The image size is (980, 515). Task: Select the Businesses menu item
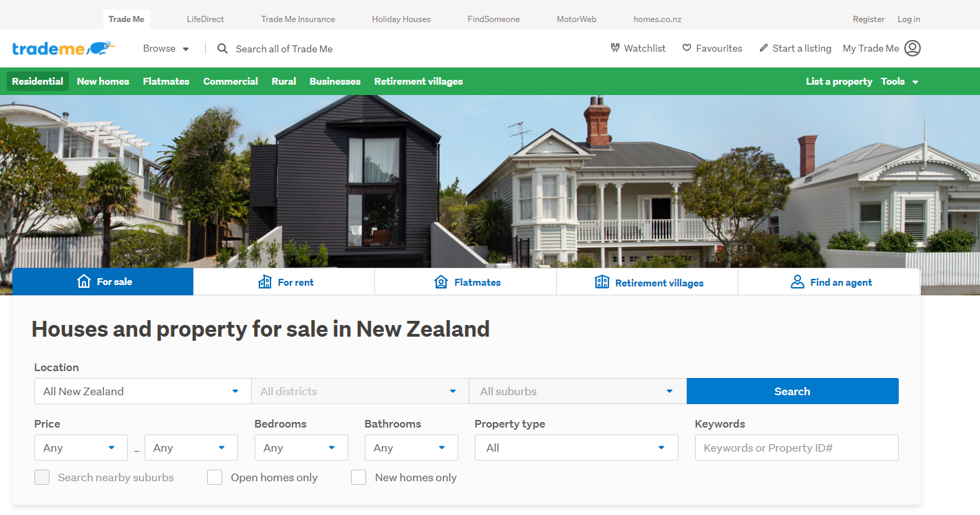[x=335, y=81]
